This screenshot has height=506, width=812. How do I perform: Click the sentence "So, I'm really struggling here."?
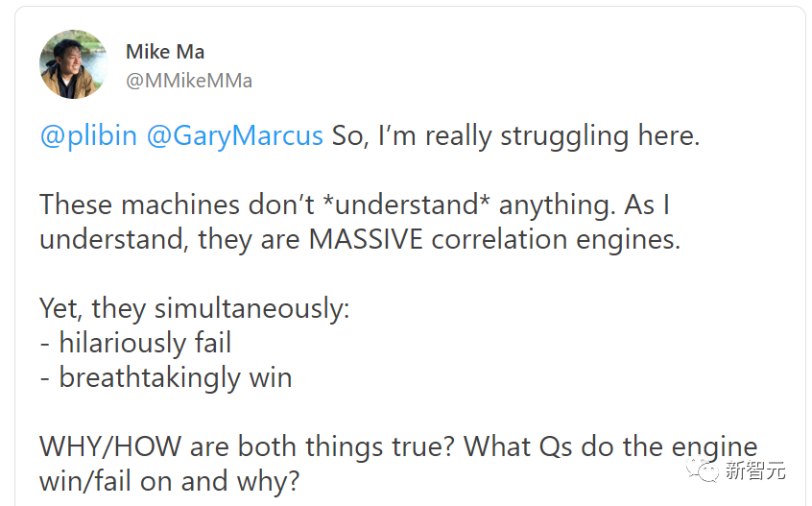[515, 135]
